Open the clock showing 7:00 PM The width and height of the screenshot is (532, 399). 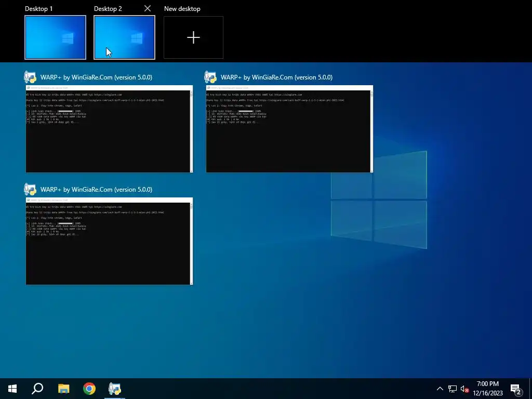point(488,389)
